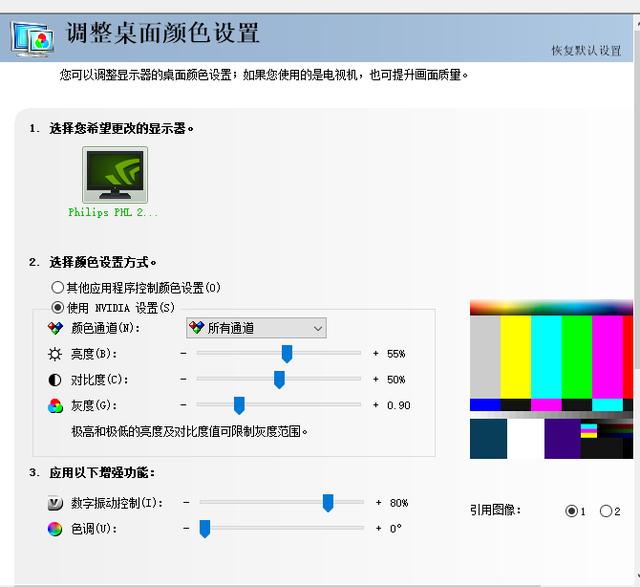Select 使用 NVIDIA 设置 radio button
Screen dimensions: 640x587
coord(58,307)
